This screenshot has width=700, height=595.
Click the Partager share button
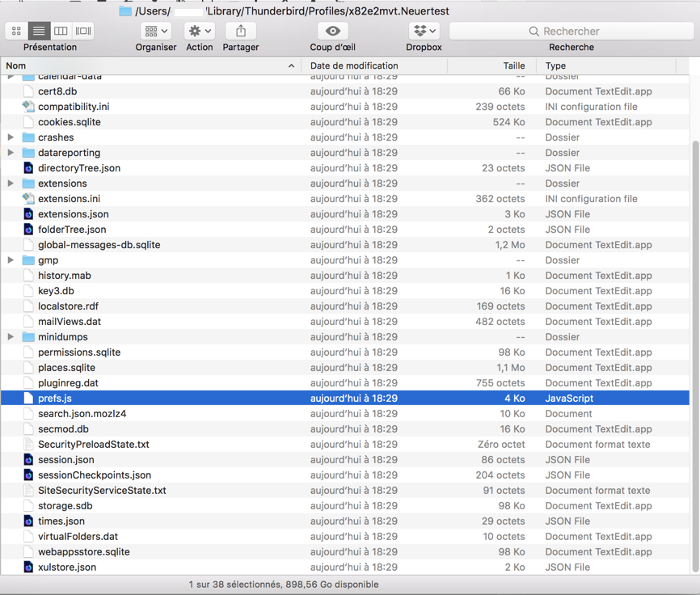[241, 31]
